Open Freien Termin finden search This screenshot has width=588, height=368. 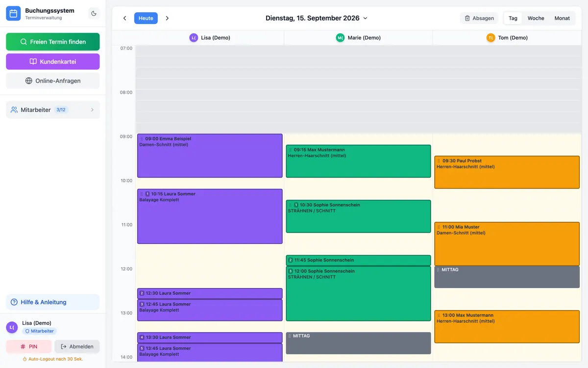53,42
